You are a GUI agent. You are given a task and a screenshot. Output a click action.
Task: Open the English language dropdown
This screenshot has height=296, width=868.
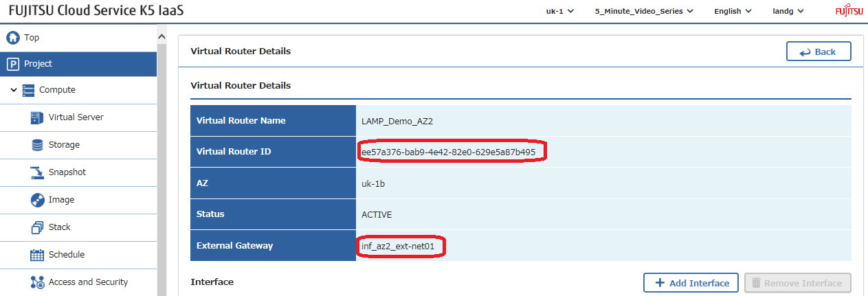point(733,11)
